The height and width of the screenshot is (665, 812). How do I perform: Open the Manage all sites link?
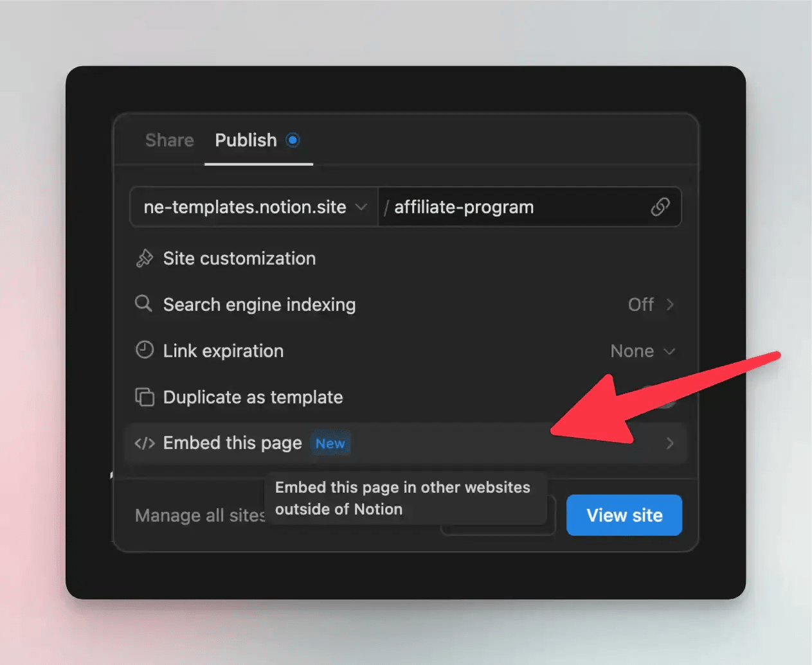click(x=201, y=515)
